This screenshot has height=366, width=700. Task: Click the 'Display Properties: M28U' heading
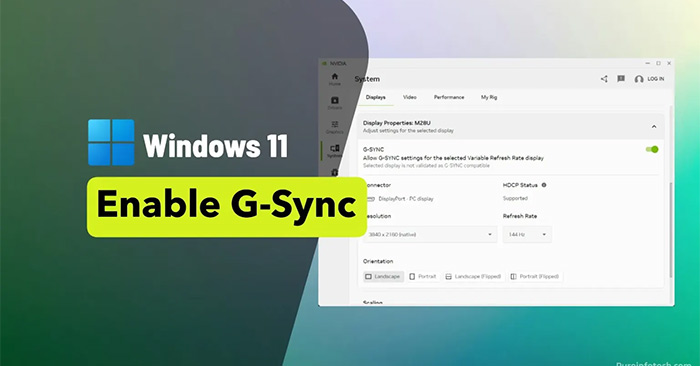396,123
